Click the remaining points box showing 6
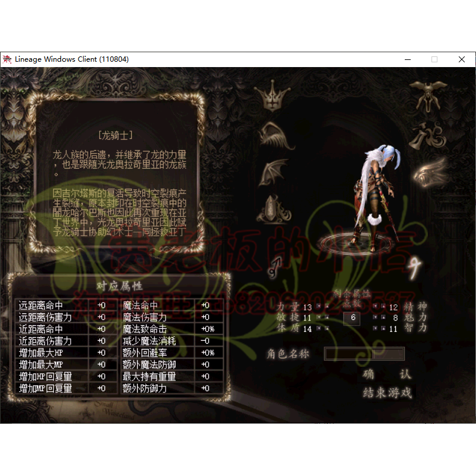 353,318
